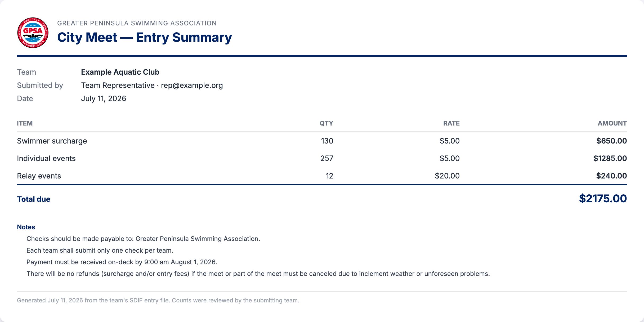Select the Swimmer surcharge row label
Screen dimensions: 644x322
click(52, 141)
